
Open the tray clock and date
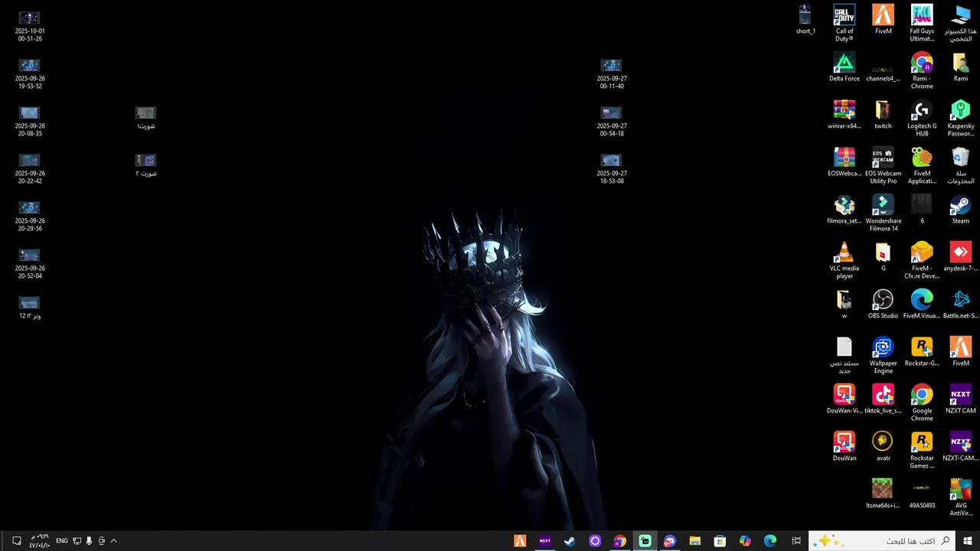tap(39, 541)
